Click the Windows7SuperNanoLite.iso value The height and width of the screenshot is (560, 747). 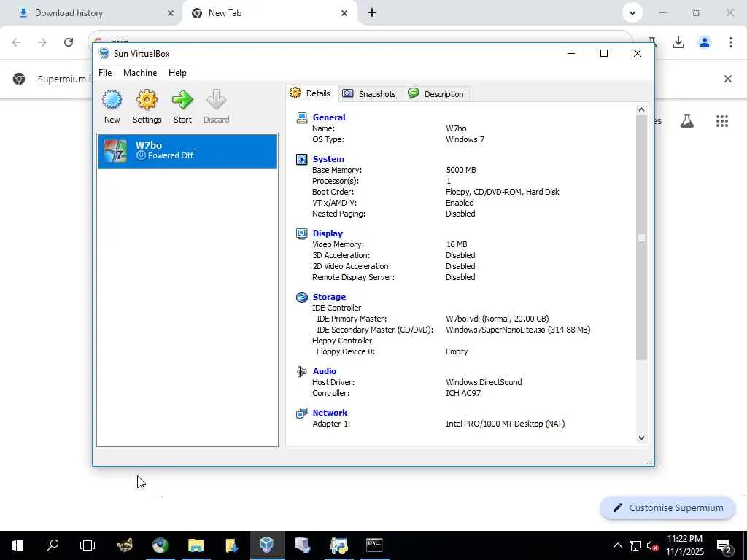point(518,330)
